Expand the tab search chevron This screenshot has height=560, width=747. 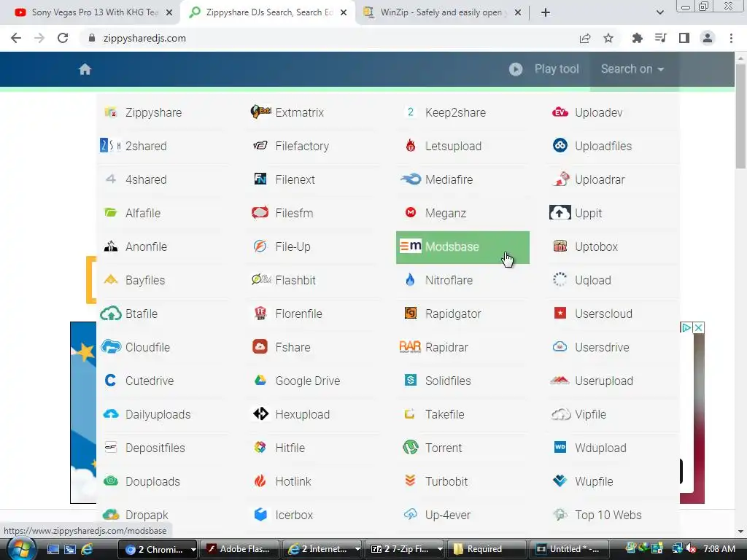pyautogui.click(x=659, y=12)
